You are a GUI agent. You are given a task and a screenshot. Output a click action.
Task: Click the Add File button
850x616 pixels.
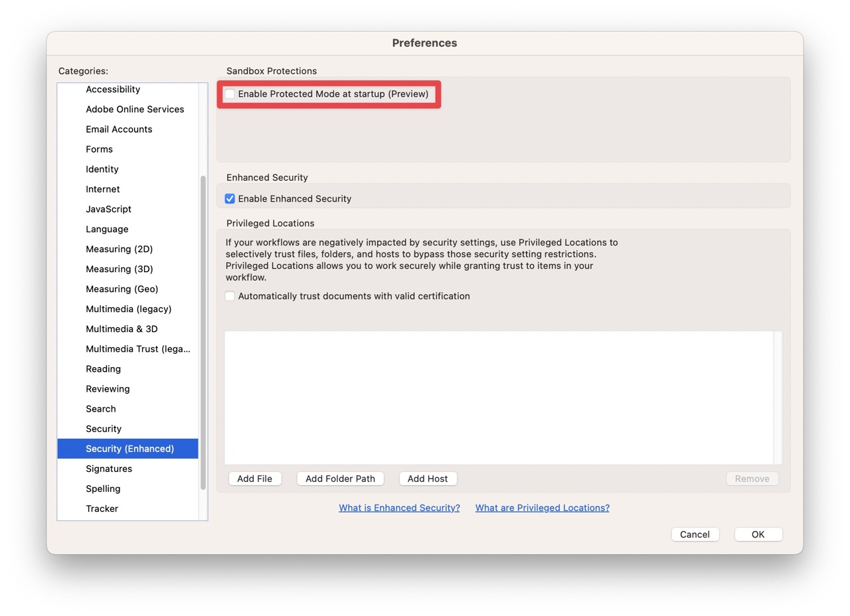(x=255, y=478)
